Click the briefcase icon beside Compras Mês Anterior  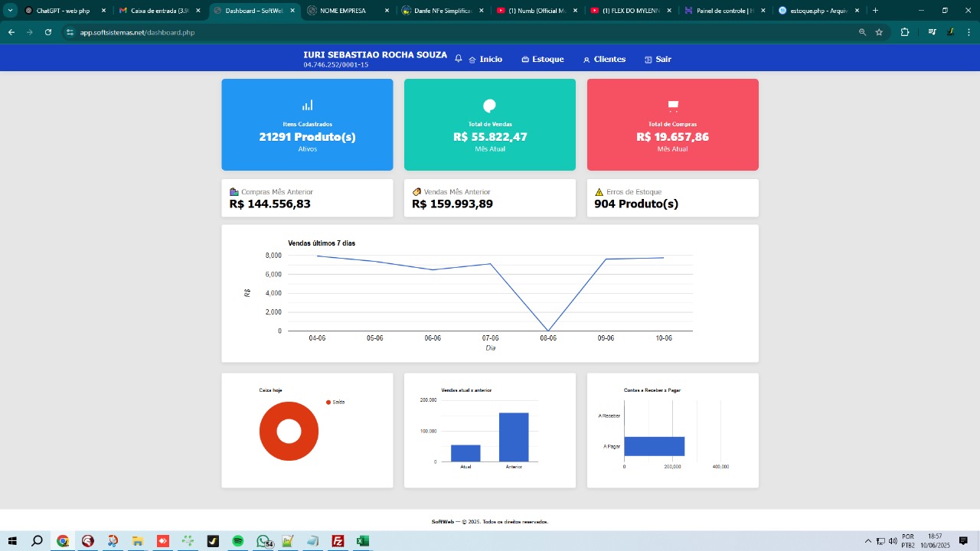[x=235, y=191]
